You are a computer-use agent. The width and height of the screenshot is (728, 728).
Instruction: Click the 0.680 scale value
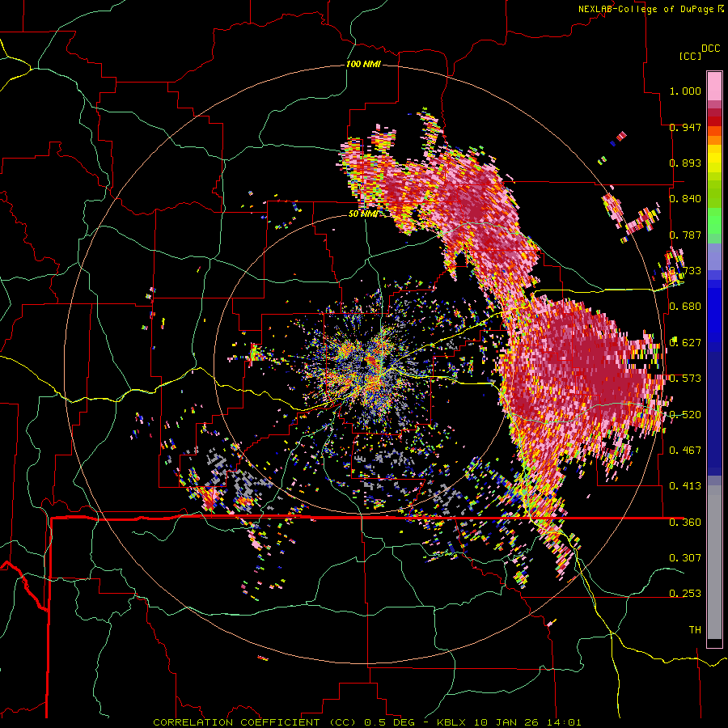coord(685,307)
